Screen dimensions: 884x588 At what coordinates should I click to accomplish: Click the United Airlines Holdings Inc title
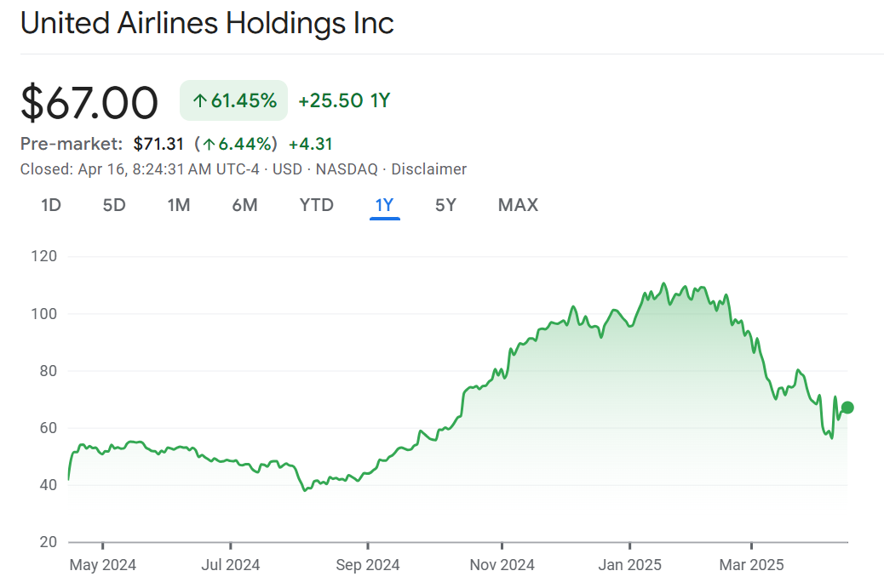(207, 23)
